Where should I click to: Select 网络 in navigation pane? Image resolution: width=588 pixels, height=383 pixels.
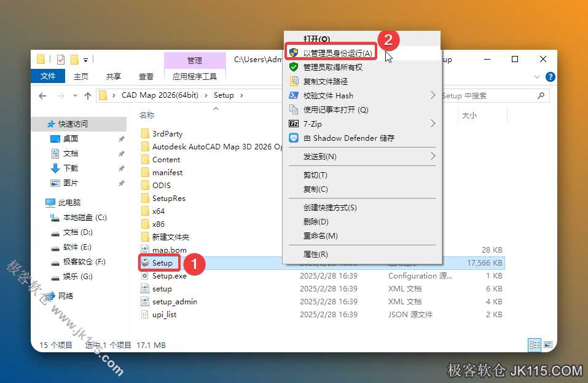point(65,296)
